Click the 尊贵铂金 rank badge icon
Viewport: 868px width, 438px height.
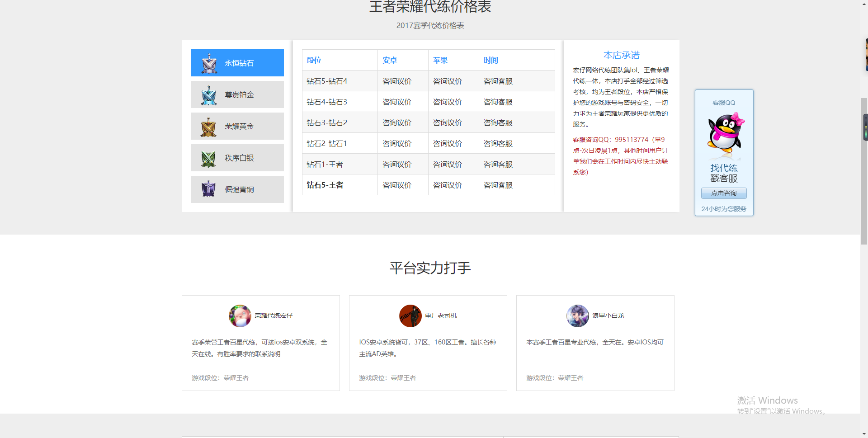click(x=209, y=95)
